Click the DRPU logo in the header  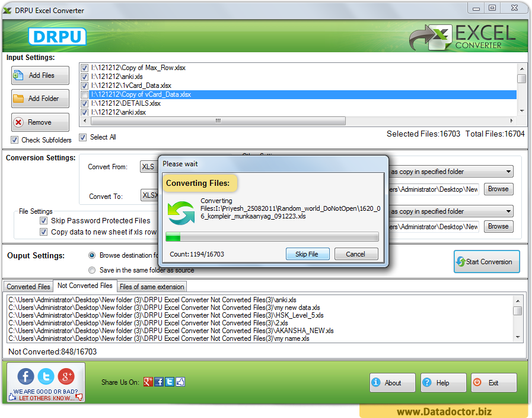(x=57, y=36)
